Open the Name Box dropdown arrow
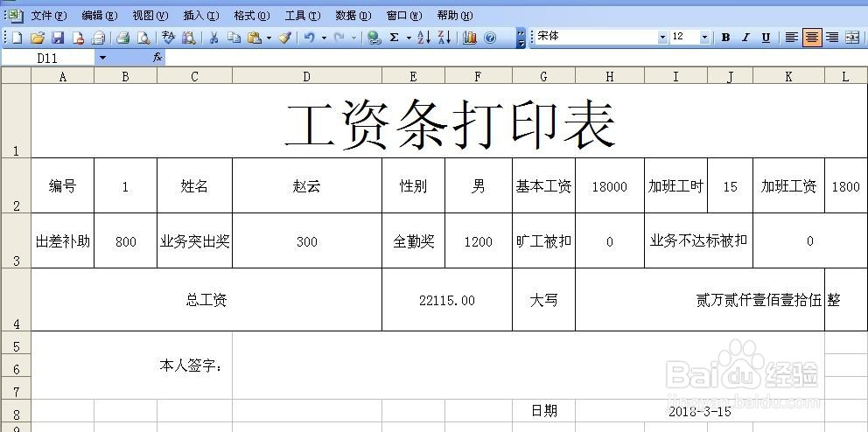Screen dimensions: 868x432 [102, 58]
